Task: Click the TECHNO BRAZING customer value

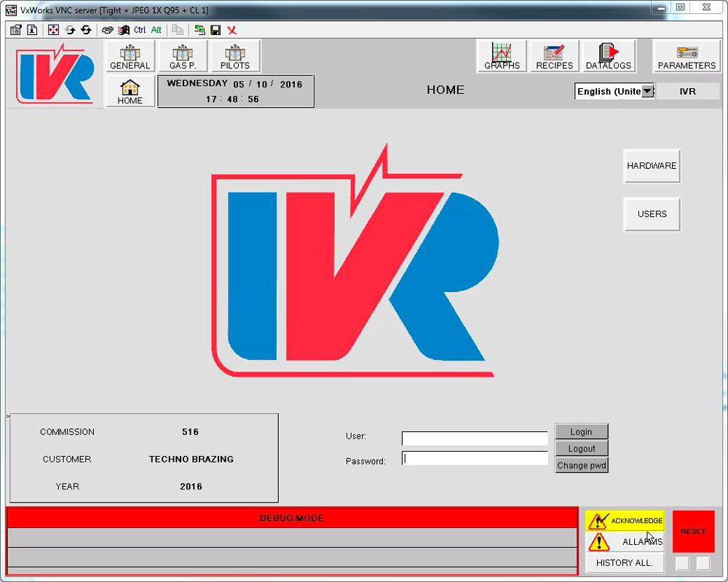Action: pyautogui.click(x=191, y=460)
